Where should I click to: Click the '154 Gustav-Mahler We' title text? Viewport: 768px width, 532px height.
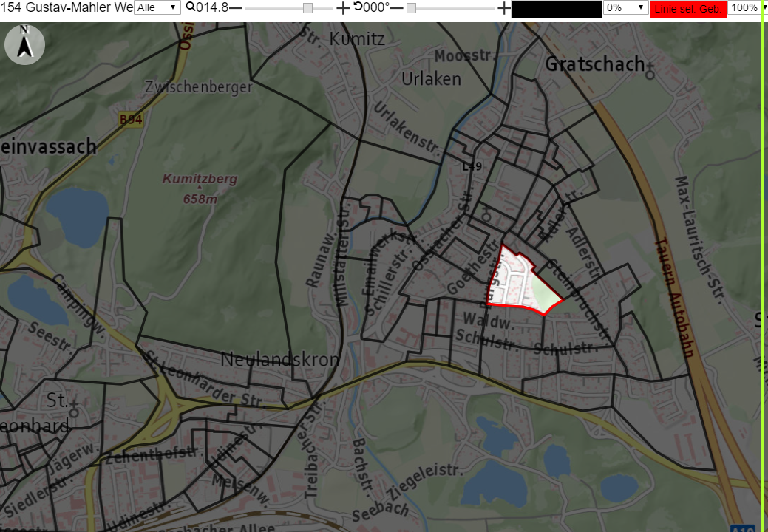(67, 7)
